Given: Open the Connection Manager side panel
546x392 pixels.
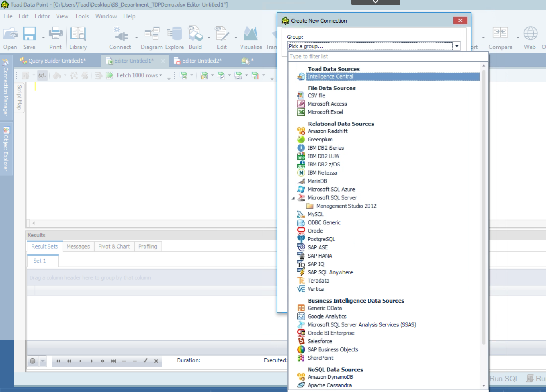Looking at the screenshot, I should tap(5, 88).
